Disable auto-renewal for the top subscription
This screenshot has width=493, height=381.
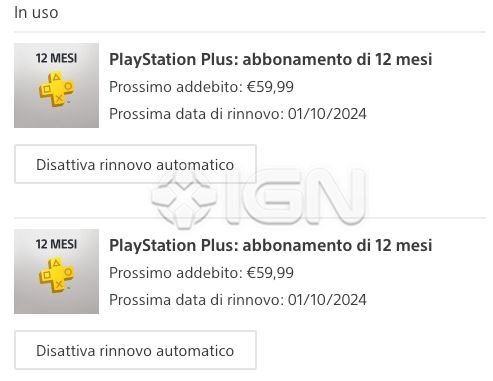(x=135, y=164)
